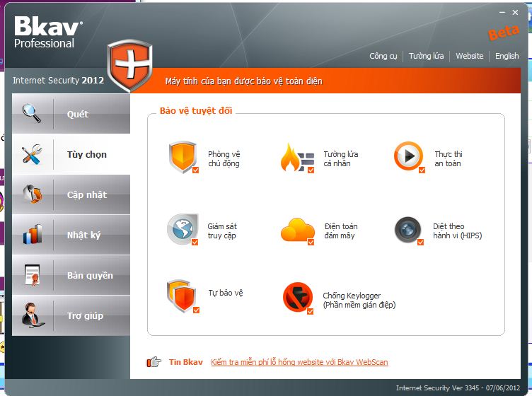This screenshot has width=532, height=396.
Task: Click the support agent Trợ giúp icon
Action: click(x=32, y=315)
